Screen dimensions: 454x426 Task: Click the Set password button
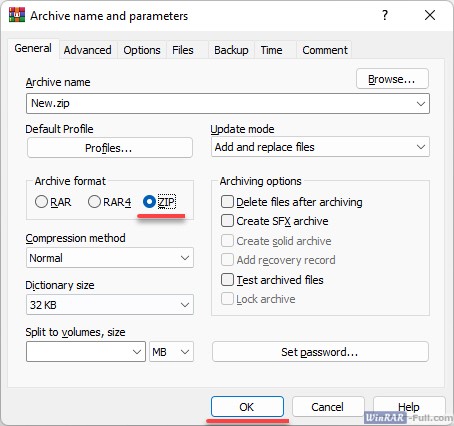point(320,352)
